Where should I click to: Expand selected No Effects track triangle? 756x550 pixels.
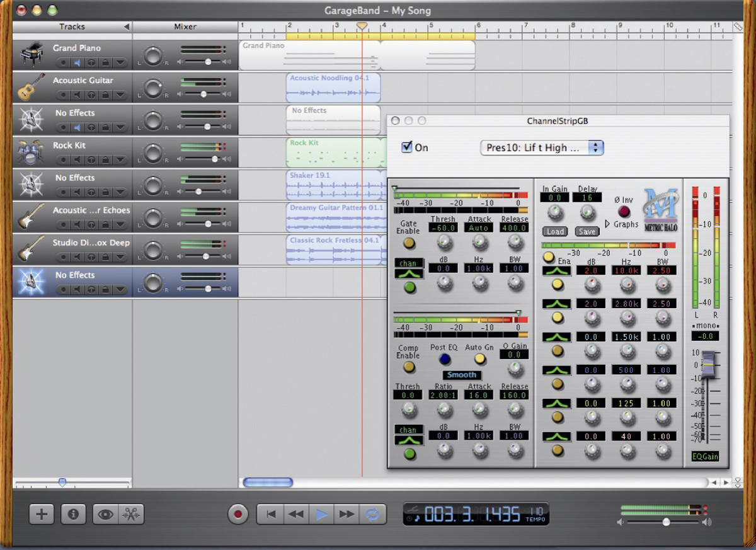[x=120, y=290]
